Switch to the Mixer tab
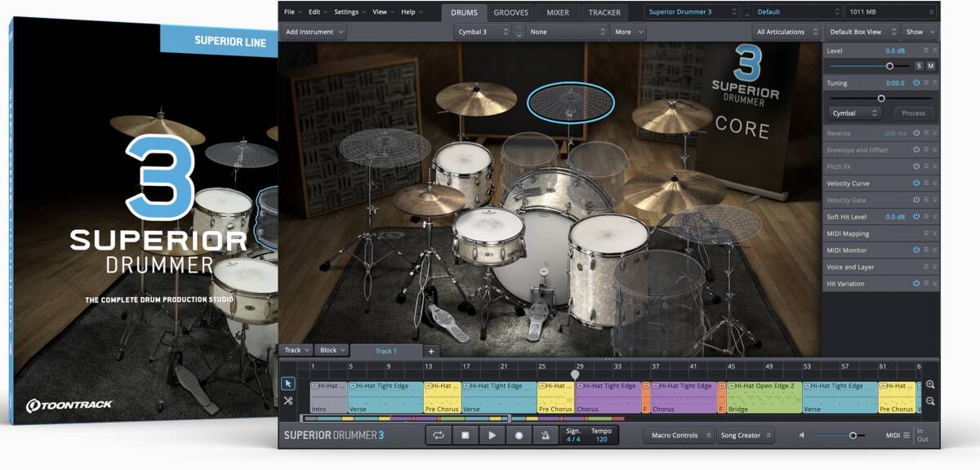The height and width of the screenshot is (470, 980). coord(558,12)
